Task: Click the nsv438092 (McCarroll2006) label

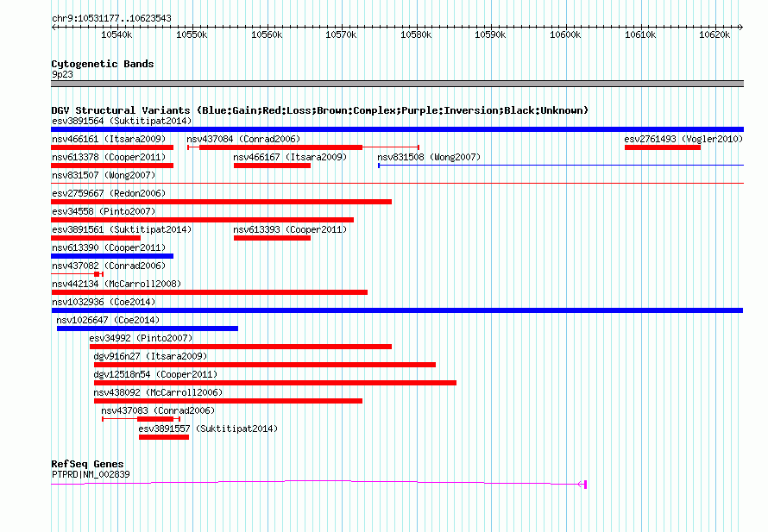Action: [158, 392]
